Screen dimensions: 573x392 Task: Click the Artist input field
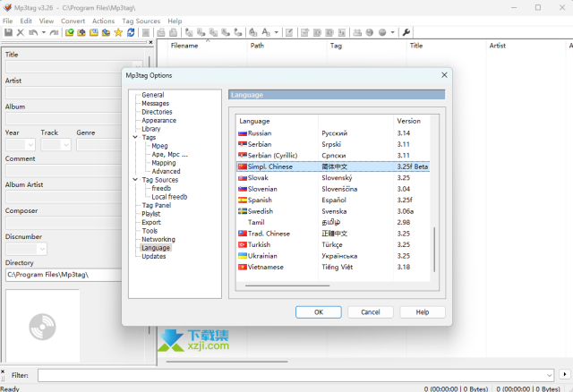click(64, 93)
